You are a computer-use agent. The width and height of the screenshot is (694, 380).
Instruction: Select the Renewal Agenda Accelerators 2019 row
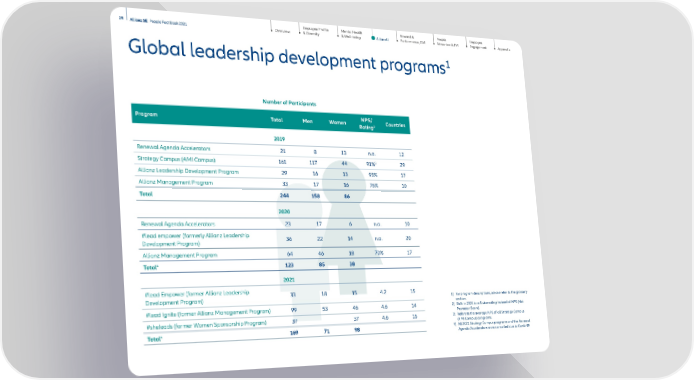[272, 150]
